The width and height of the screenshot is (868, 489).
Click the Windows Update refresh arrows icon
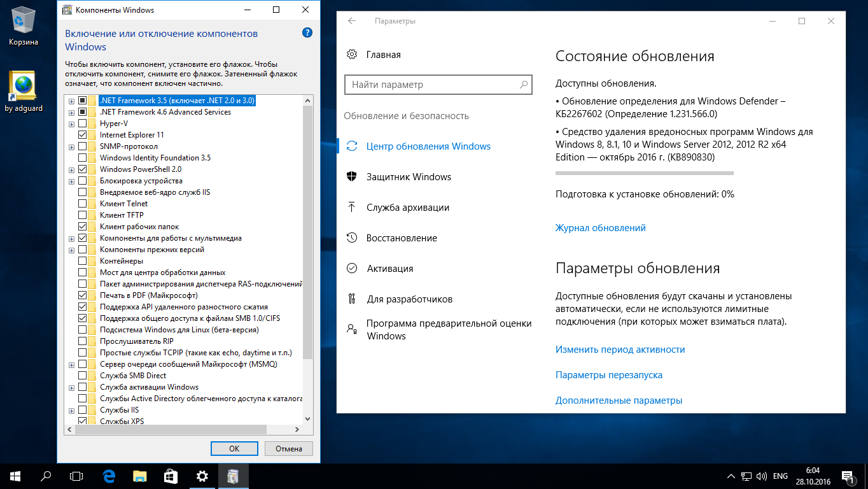coord(352,146)
